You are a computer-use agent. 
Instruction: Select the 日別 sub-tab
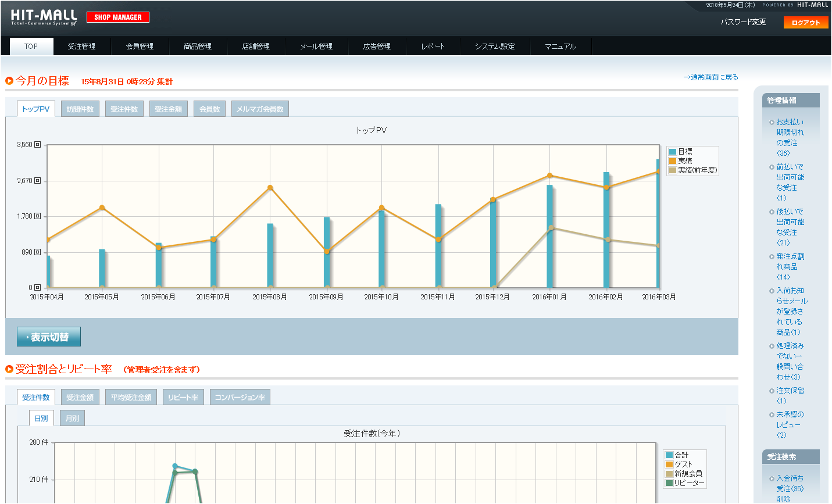pyautogui.click(x=41, y=418)
